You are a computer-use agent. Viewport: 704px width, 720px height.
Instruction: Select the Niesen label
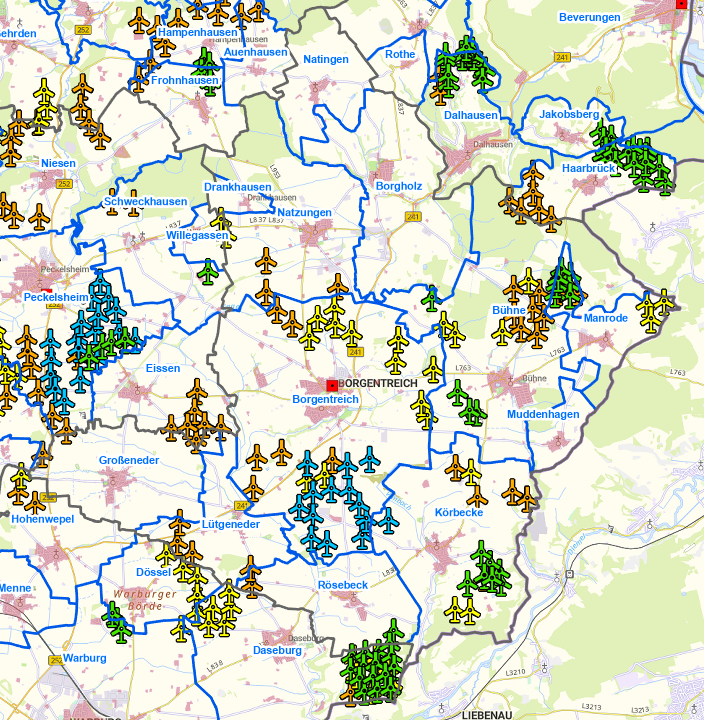[58, 163]
